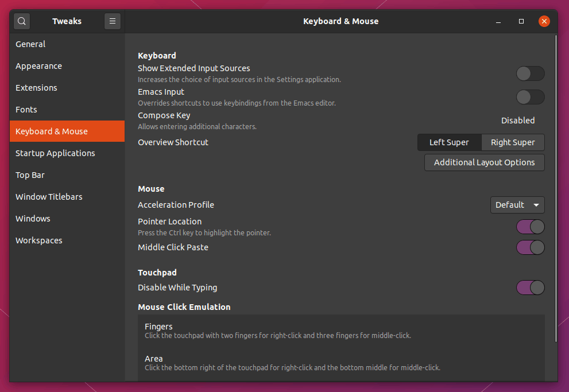The image size is (569, 392).
Task: Open Additional Layout Options
Action: click(x=484, y=162)
